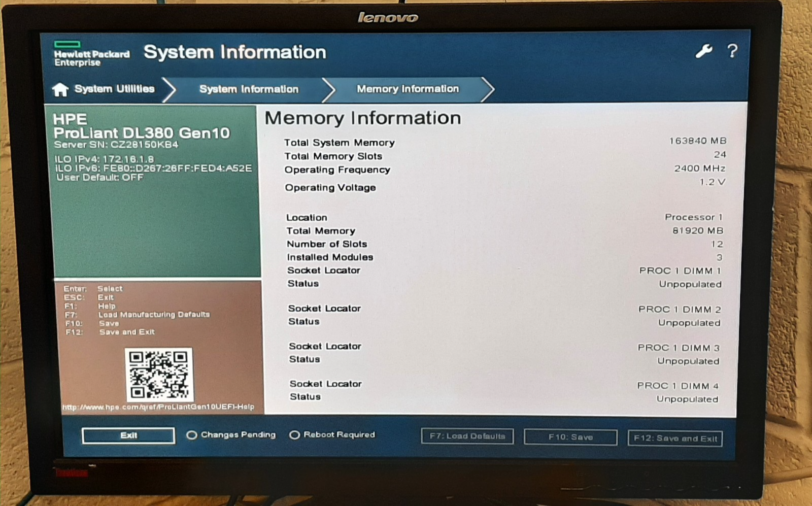Select System Utilities breadcrumb
This screenshot has height=506, width=812.
pyautogui.click(x=114, y=89)
